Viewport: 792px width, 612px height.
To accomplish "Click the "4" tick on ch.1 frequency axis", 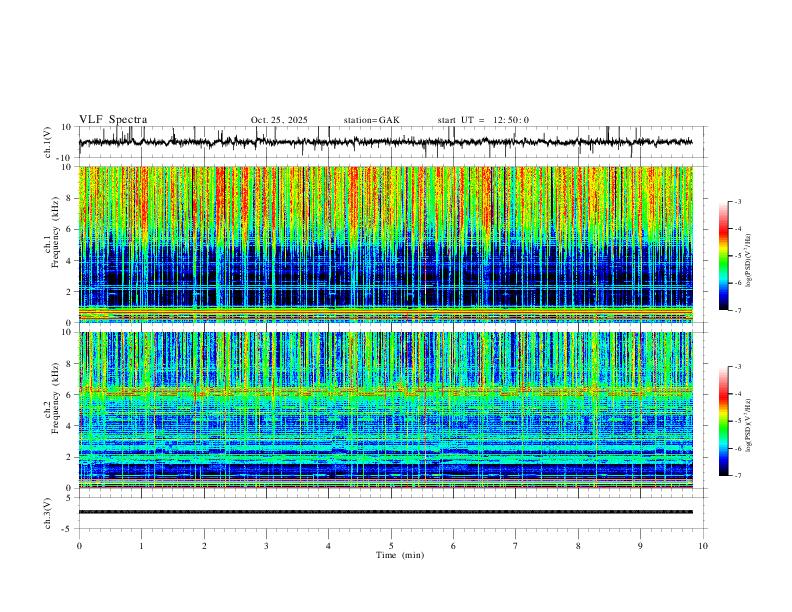I will tap(69, 261).
